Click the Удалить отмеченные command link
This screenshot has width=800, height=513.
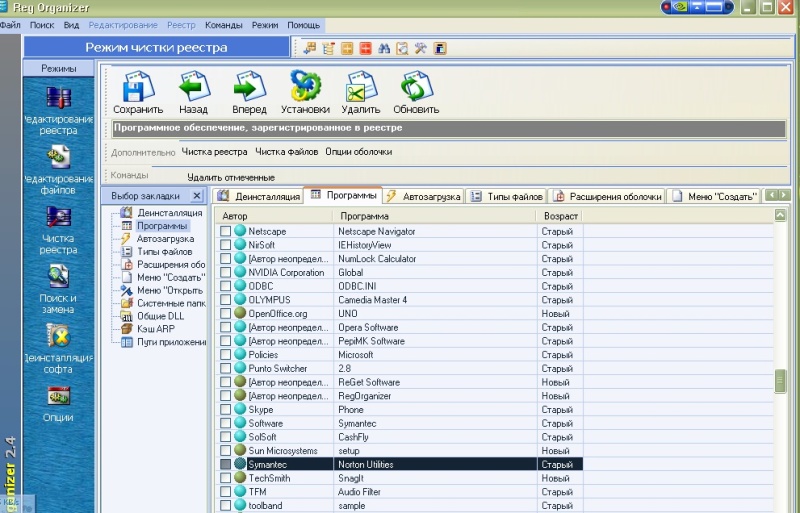tap(230, 177)
